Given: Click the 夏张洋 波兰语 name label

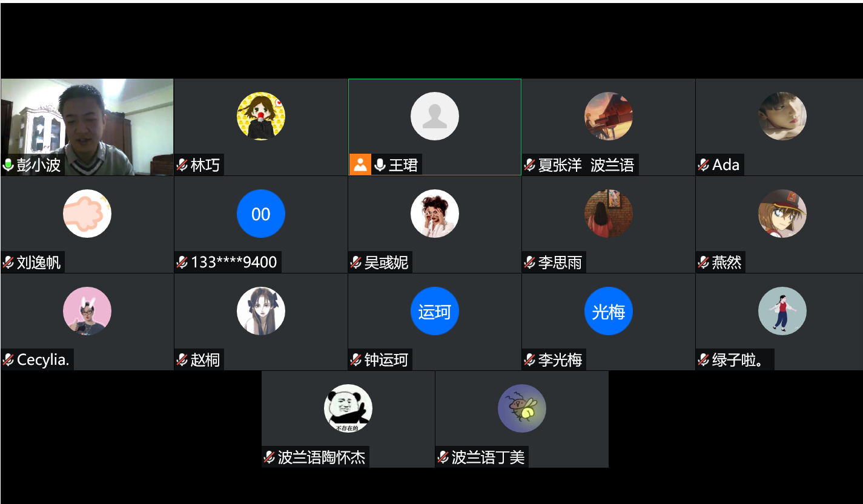Looking at the screenshot, I should (586, 165).
